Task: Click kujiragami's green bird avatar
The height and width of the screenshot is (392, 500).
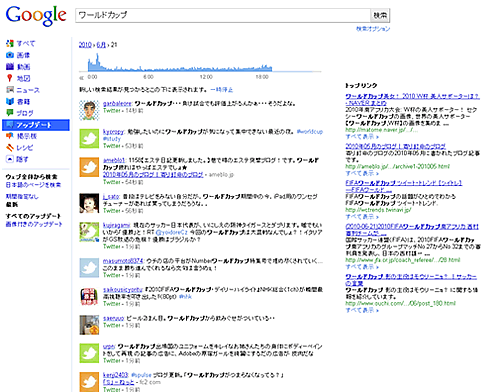Action: click(x=89, y=232)
